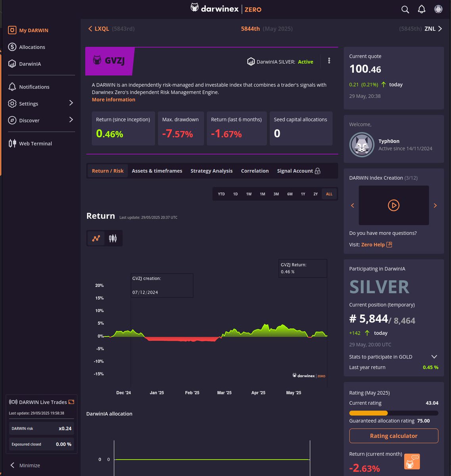Screen dimensions: 451x476
Task: Click the Last year return 0.45 % value
Action: coord(430,367)
